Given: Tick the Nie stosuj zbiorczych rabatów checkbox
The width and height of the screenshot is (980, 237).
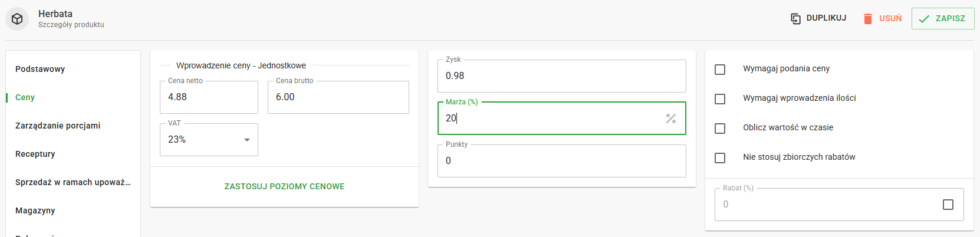Looking at the screenshot, I should coord(720,158).
